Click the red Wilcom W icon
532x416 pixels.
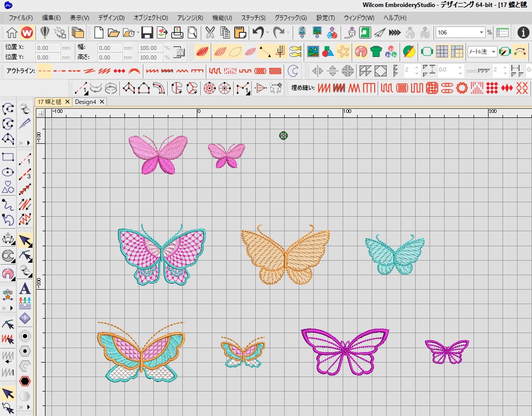[27, 32]
